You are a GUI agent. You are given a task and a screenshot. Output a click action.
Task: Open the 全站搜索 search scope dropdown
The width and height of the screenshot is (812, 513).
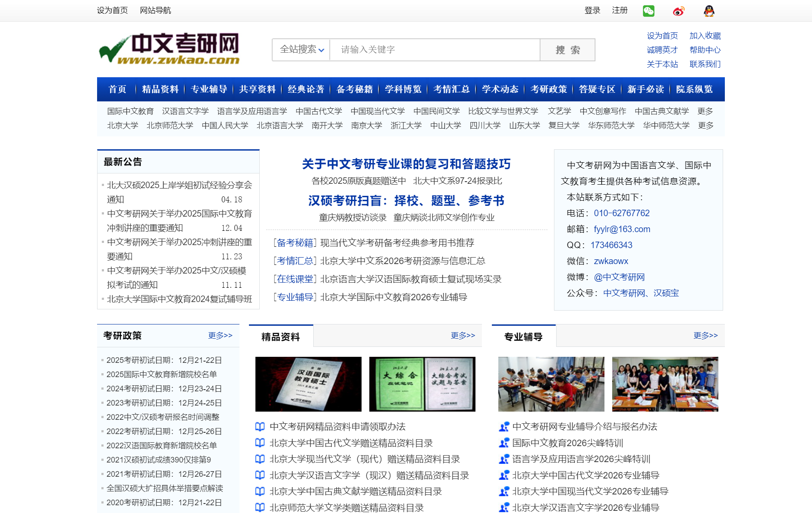[x=301, y=50]
